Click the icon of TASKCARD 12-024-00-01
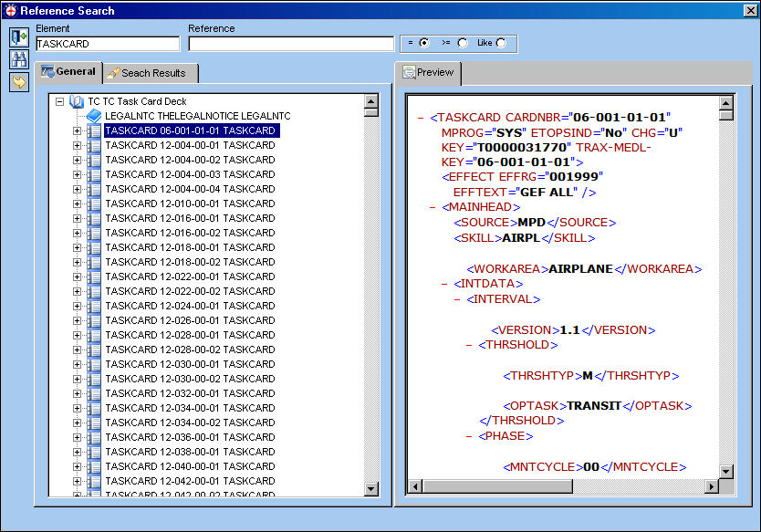761x532 pixels. pos(94,306)
